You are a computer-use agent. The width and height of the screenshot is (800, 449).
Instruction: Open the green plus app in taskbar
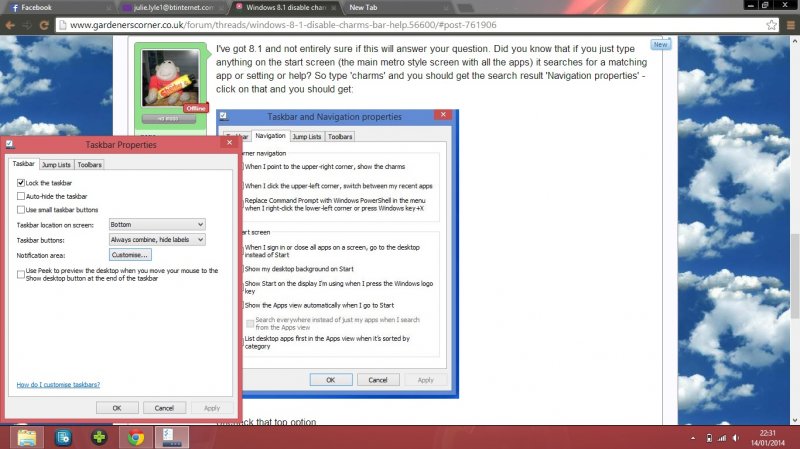tap(97, 437)
